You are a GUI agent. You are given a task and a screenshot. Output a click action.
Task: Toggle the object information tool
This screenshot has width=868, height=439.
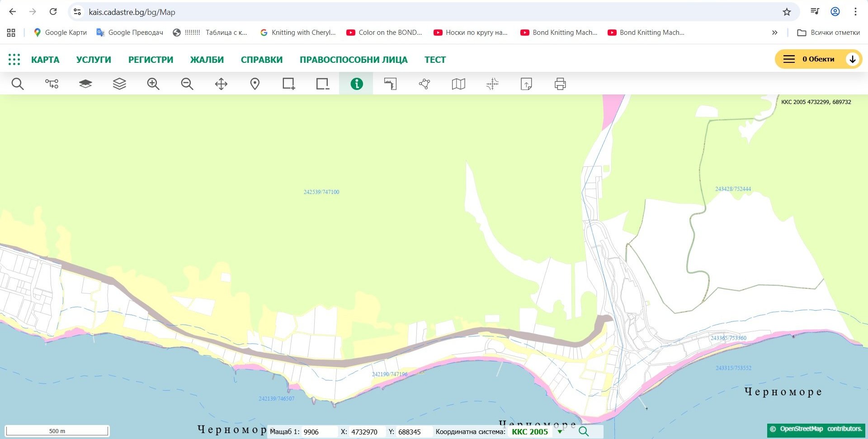(357, 84)
